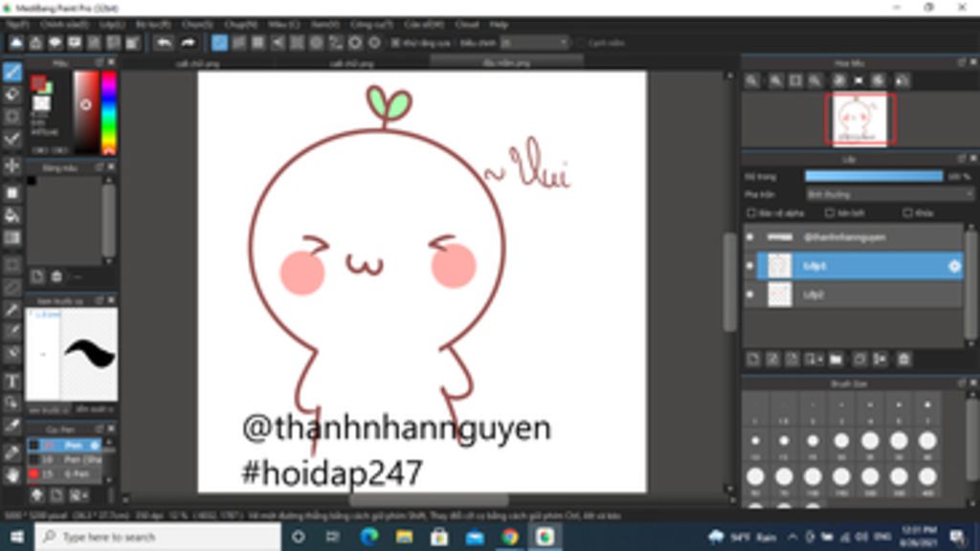The width and height of the screenshot is (980, 551).
Task: Open the Cloud menu
Action: [466, 24]
